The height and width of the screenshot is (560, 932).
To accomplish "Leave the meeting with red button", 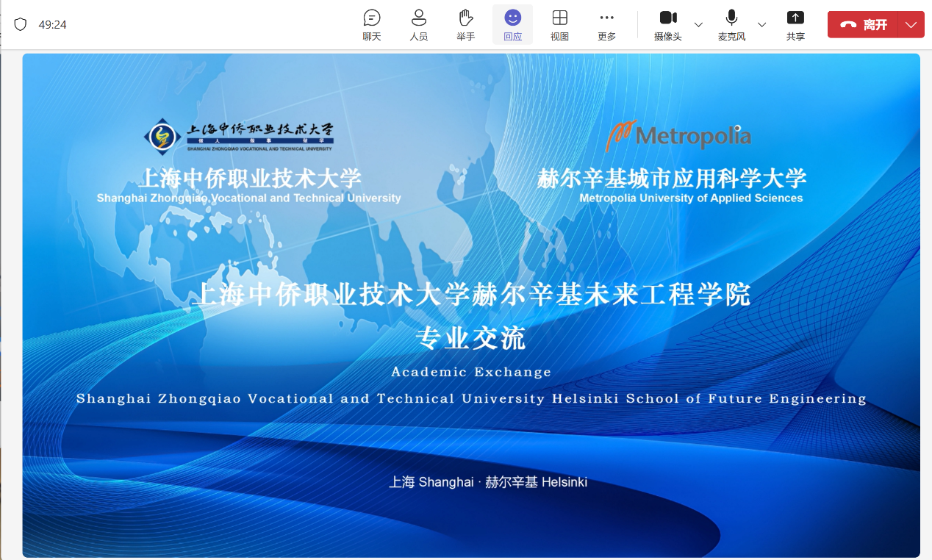I will 864,24.
